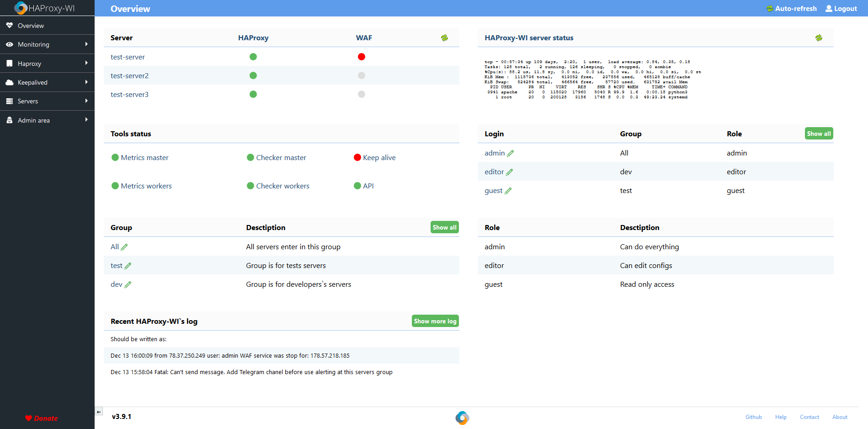Click the footer HAProxy-WI logo
This screenshot has height=429, width=868.
click(x=462, y=418)
